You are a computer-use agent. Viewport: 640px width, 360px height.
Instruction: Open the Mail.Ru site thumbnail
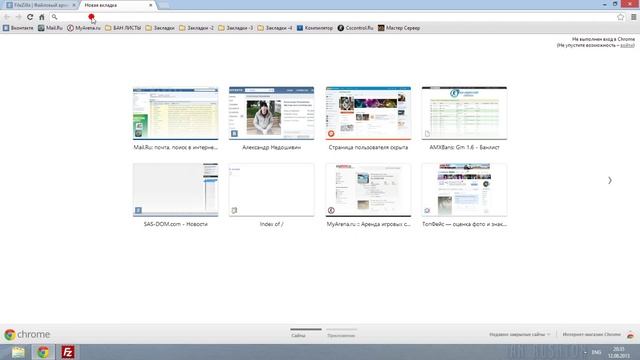pyautogui.click(x=176, y=113)
